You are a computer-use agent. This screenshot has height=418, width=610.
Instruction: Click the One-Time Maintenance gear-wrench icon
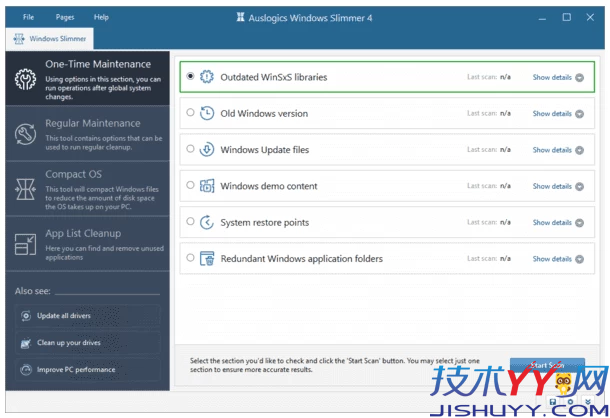click(25, 79)
